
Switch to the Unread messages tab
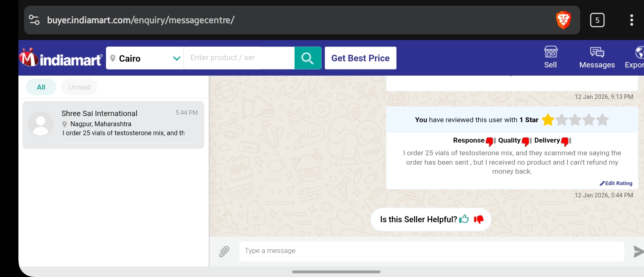[x=79, y=87]
